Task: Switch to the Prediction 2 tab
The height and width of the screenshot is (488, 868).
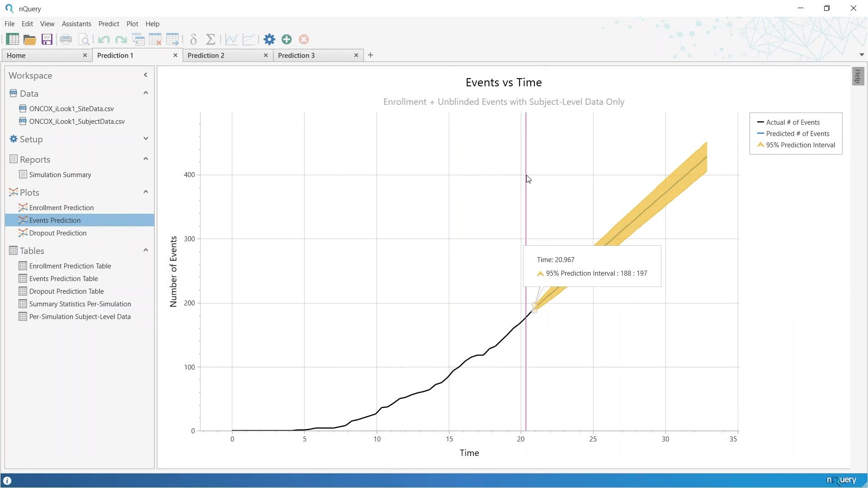Action: [x=206, y=56]
